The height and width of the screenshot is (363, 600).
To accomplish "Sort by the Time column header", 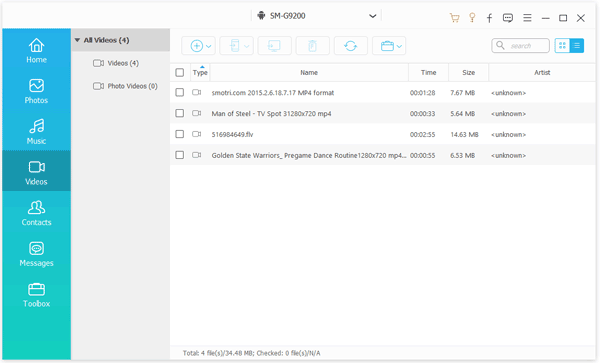I will pos(429,73).
